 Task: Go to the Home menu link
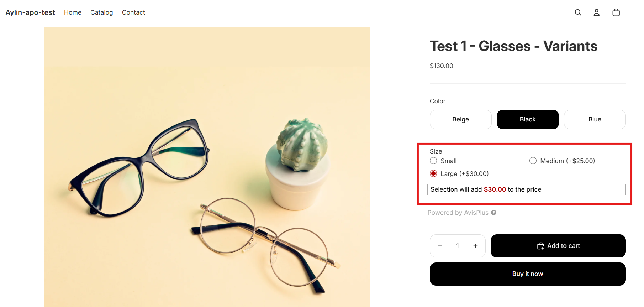coord(73,12)
